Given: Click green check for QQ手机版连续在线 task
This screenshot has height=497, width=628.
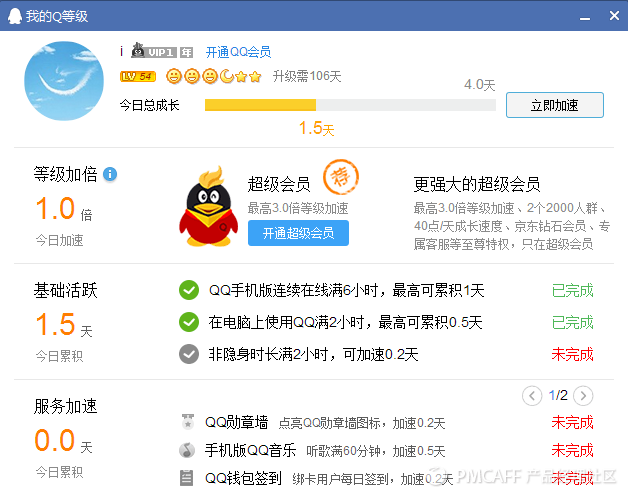Looking at the screenshot, I should click(189, 290).
